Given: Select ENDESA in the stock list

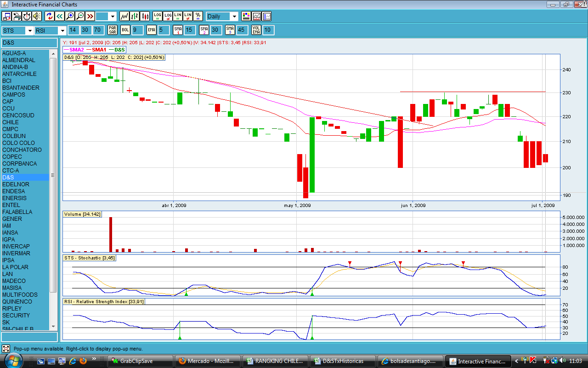Looking at the screenshot, I should click(25, 191).
